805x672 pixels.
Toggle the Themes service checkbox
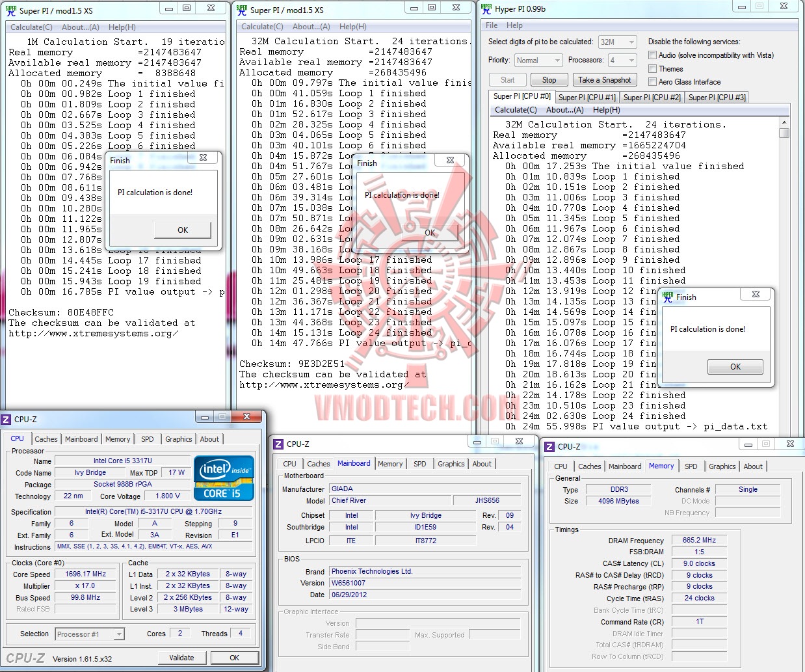[652, 68]
